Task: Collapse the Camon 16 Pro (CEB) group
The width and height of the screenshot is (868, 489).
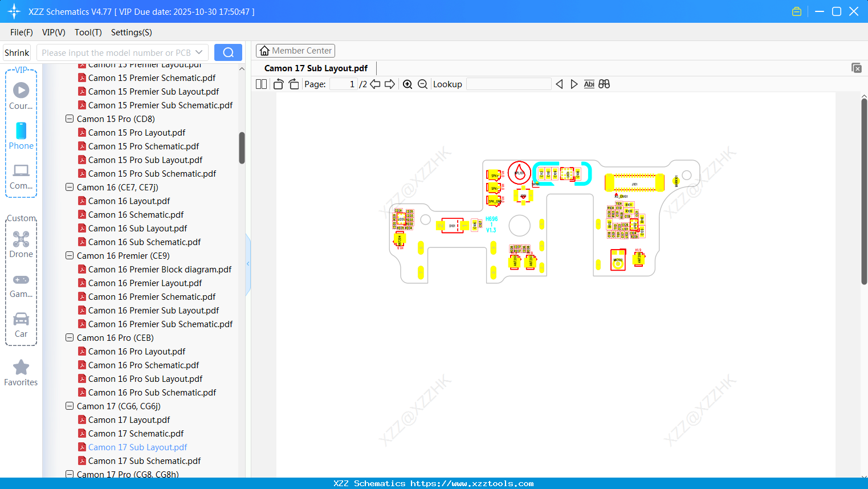Action: point(70,338)
